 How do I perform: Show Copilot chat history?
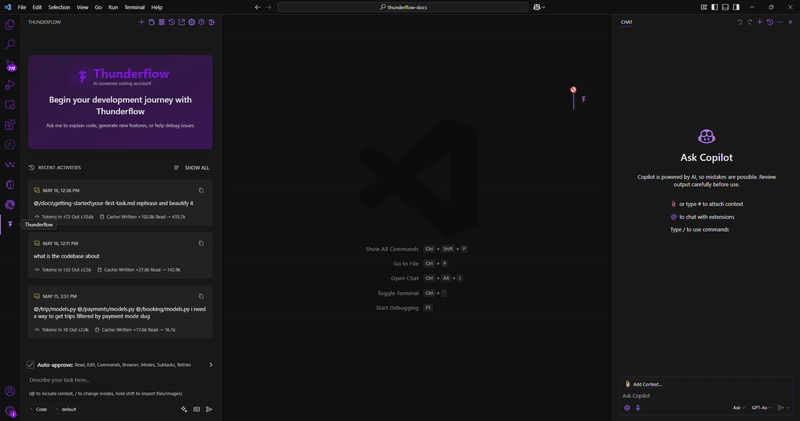click(770, 22)
